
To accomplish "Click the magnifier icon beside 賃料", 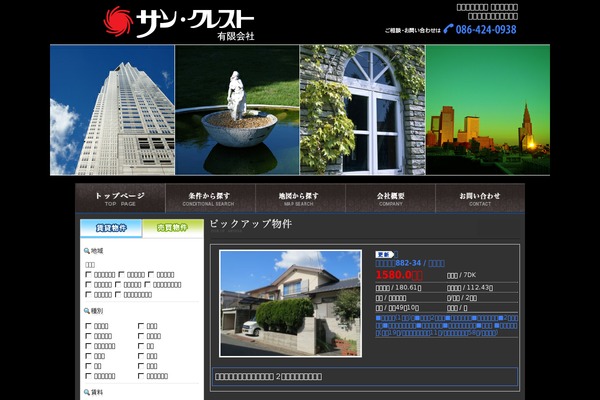I will pos(87,392).
